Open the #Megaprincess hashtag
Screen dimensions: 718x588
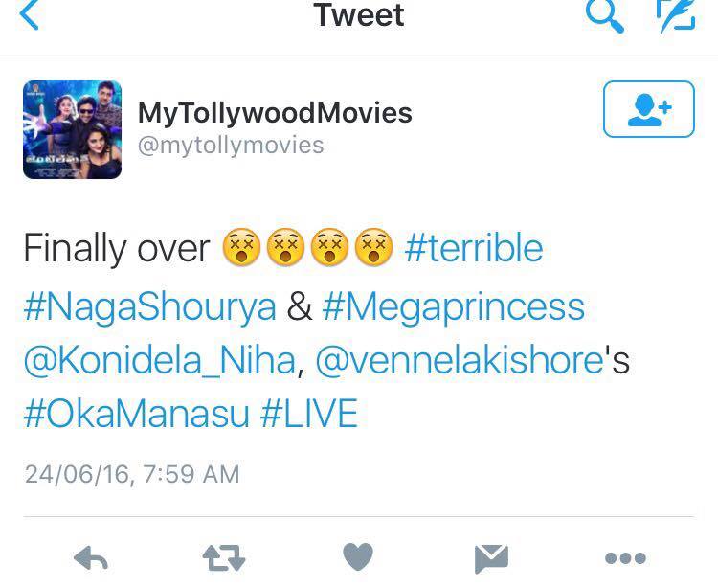[454, 307]
